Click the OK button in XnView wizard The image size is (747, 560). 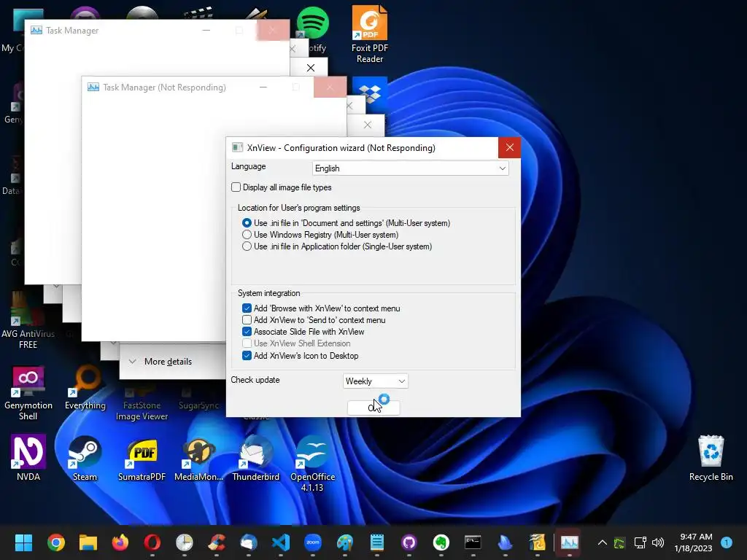tap(373, 408)
